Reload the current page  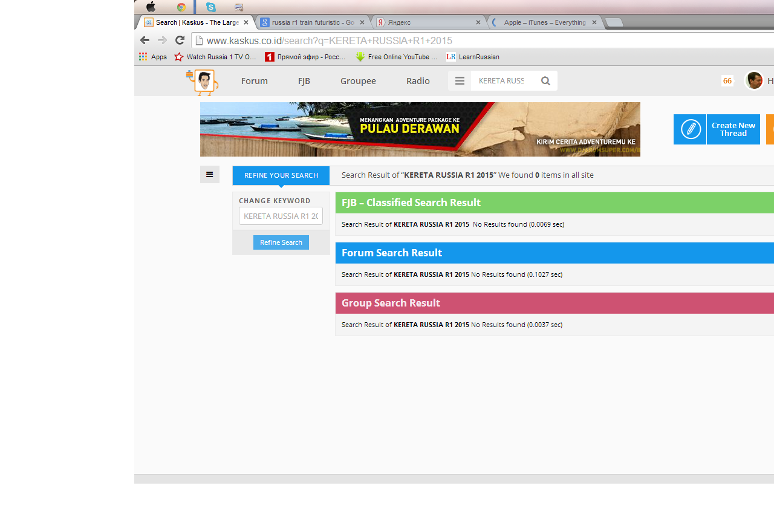[180, 41]
